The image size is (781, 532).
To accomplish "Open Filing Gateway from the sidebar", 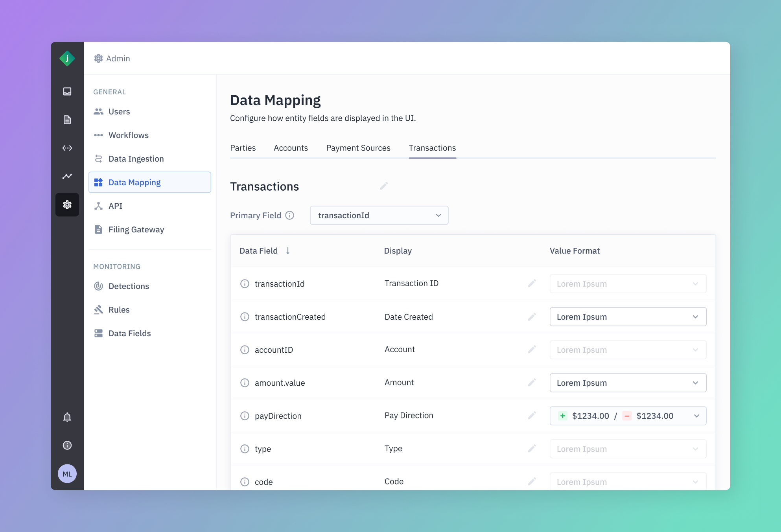I will point(136,230).
